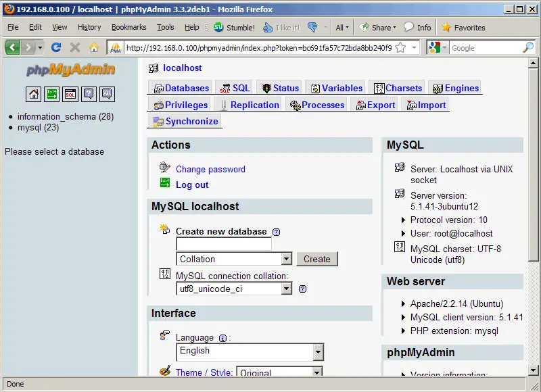This screenshot has height=392, width=541.
Task: Open the History menu
Action: 89,27
